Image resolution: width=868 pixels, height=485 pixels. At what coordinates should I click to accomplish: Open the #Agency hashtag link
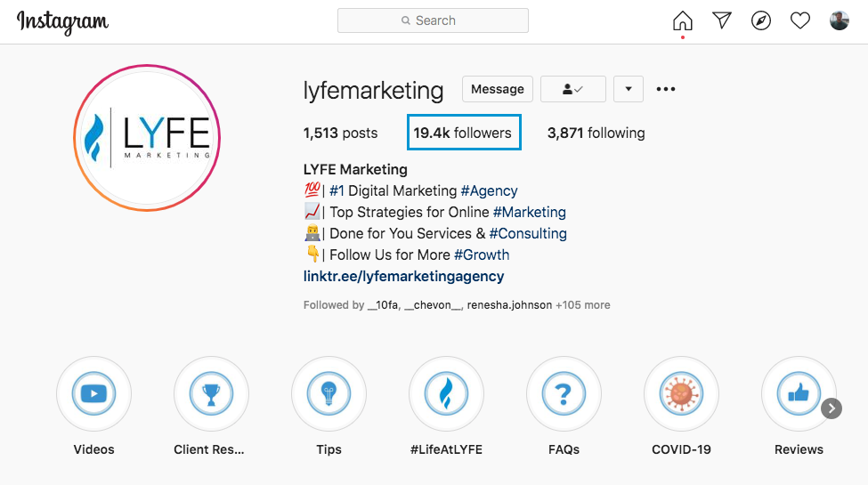[489, 191]
